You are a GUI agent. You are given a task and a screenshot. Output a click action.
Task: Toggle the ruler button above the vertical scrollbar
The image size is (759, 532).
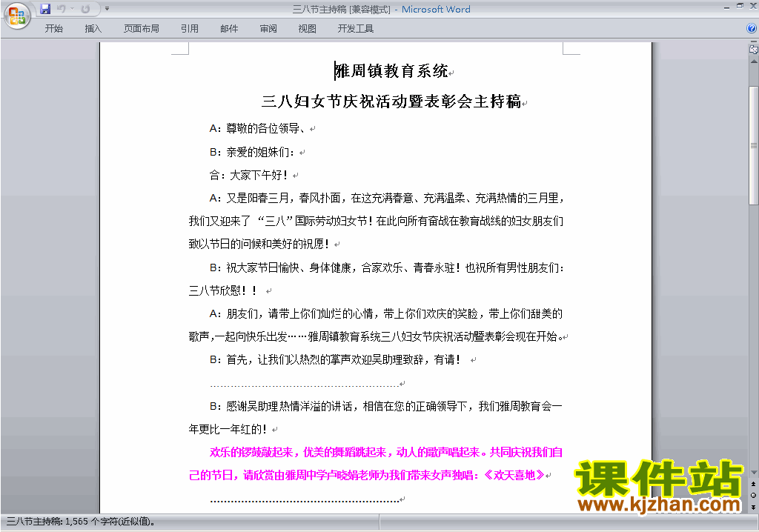(753, 49)
